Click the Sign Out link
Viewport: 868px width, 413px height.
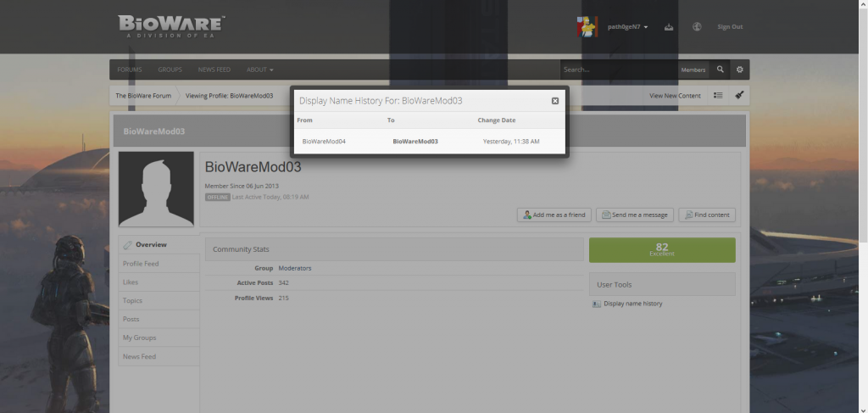coord(730,26)
